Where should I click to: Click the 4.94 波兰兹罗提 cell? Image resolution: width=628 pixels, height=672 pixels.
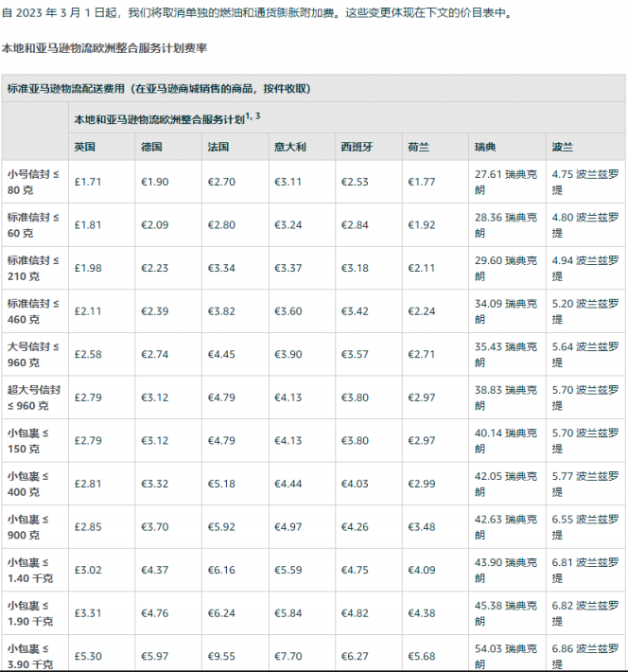coord(585,268)
